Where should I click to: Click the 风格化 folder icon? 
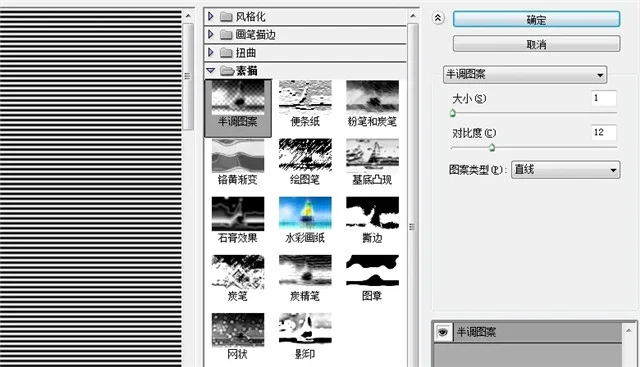pos(226,17)
